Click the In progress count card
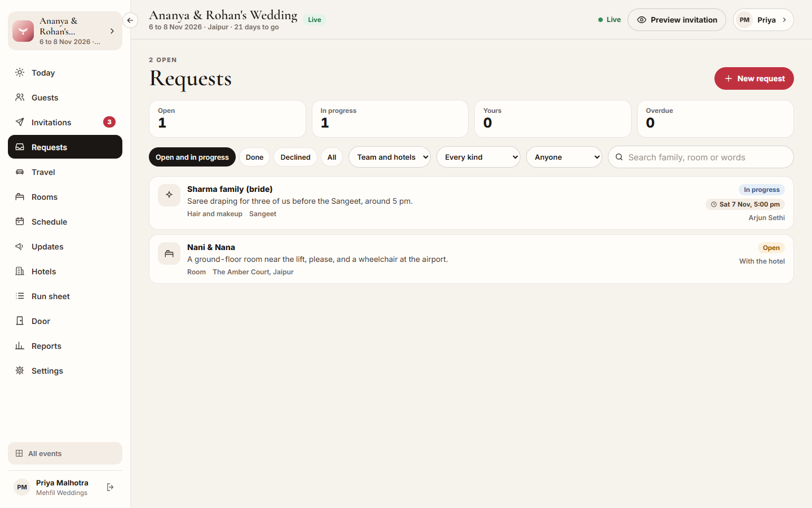 tap(390, 119)
